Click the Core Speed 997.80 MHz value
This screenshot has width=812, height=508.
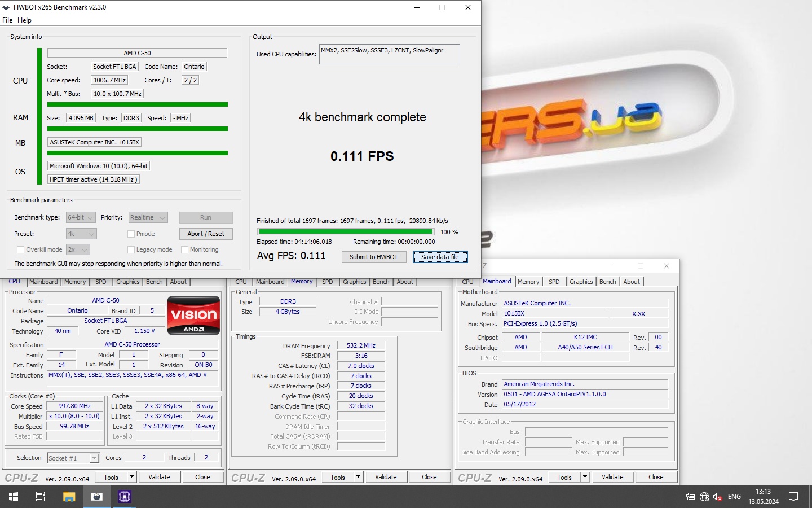(74, 406)
